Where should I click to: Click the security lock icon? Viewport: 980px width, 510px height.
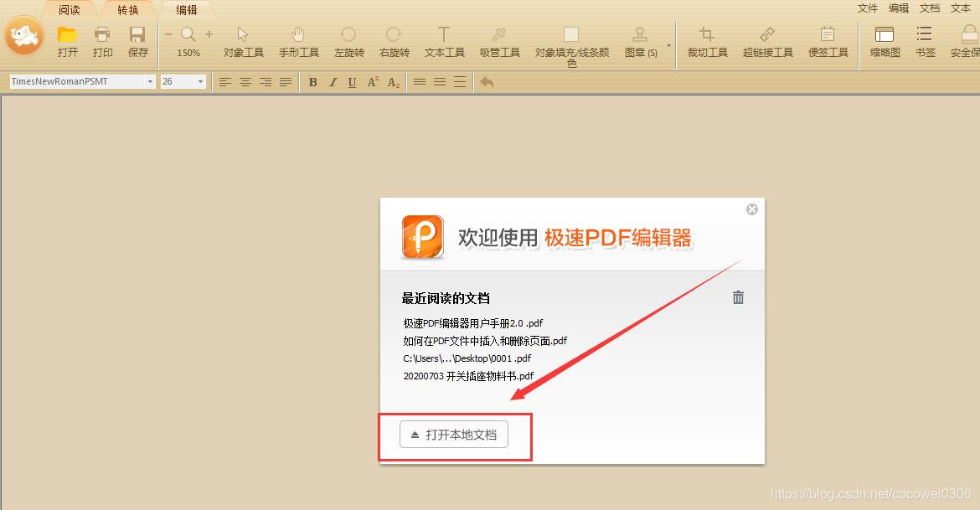(969, 33)
